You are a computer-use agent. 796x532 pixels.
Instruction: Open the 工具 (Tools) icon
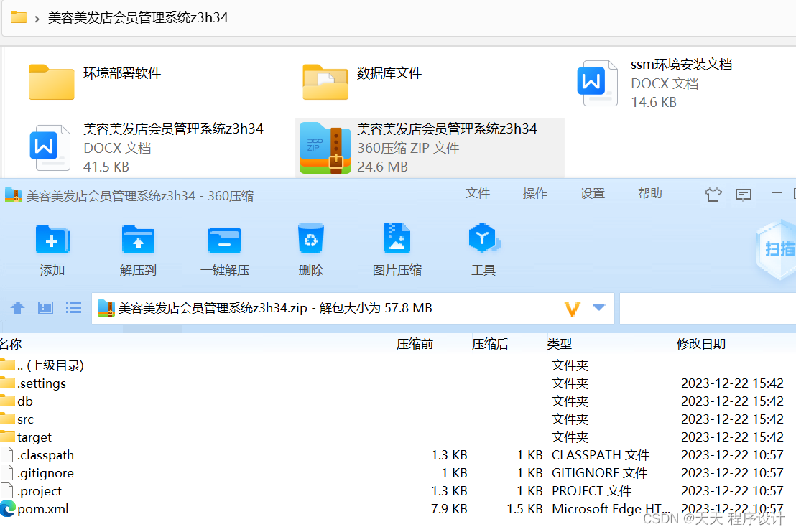click(483, 238)
